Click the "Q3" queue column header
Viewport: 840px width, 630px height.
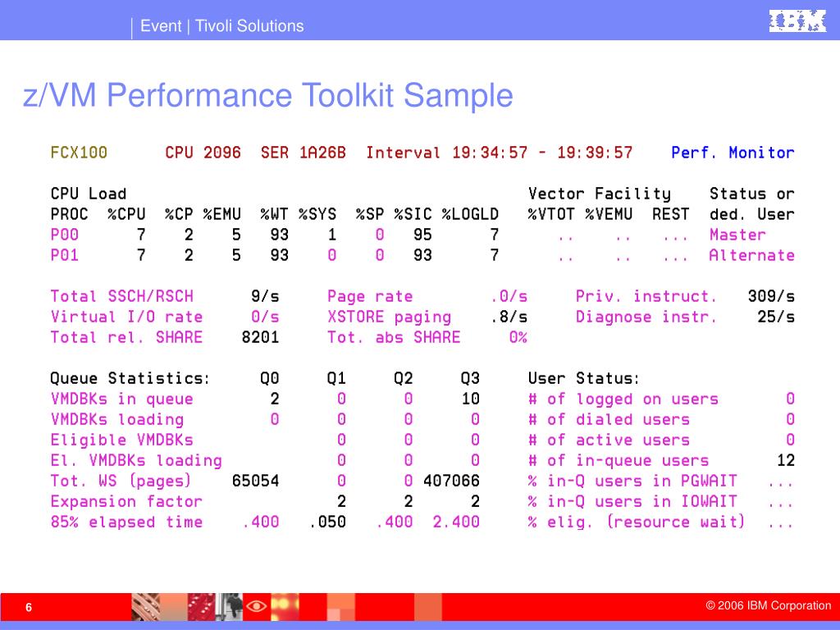tap(470, 378)
